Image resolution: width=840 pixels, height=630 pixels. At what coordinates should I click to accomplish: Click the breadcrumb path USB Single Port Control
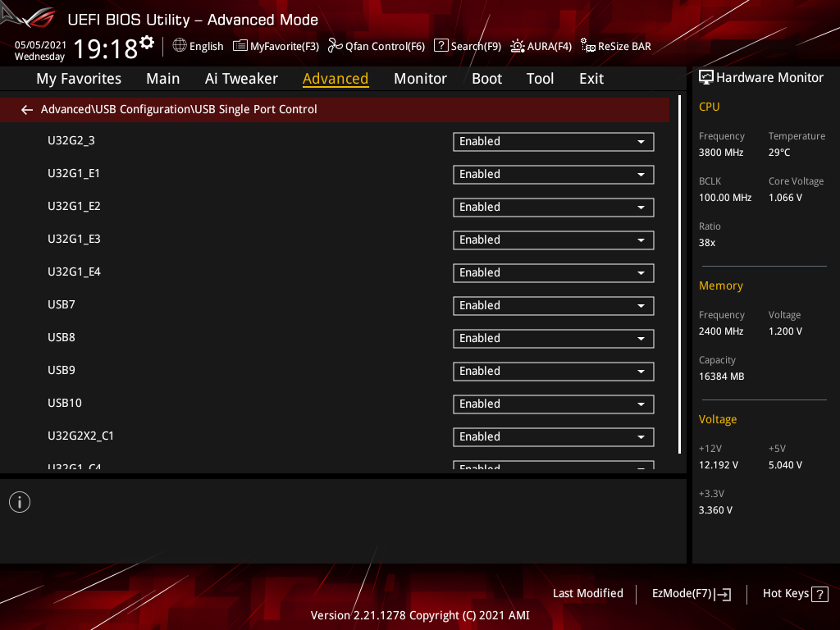tap(256, 109)
